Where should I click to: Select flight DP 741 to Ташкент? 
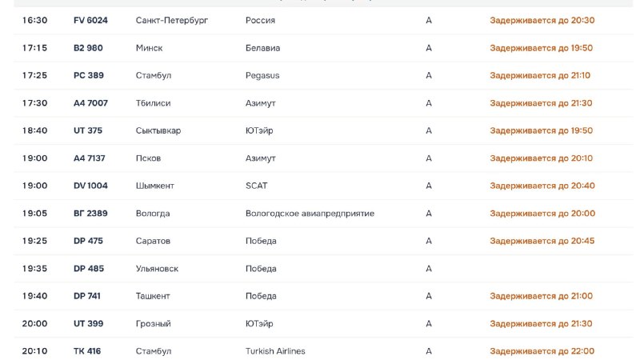click(323, 296)
